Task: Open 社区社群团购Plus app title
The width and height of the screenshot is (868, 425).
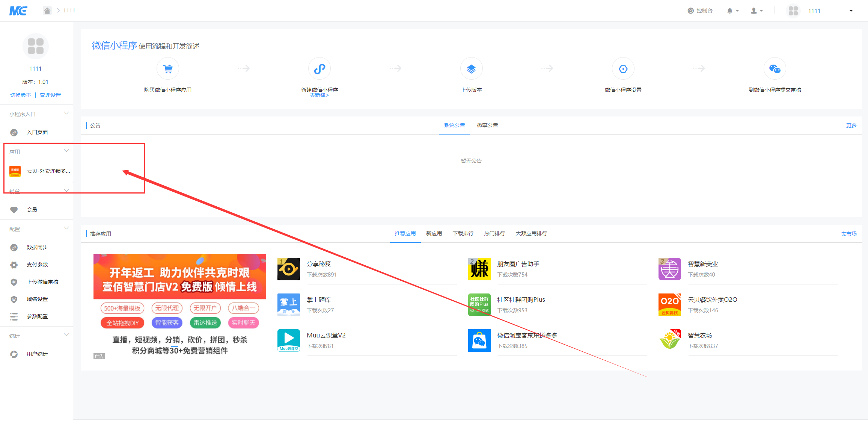Action: pos(521,300)
